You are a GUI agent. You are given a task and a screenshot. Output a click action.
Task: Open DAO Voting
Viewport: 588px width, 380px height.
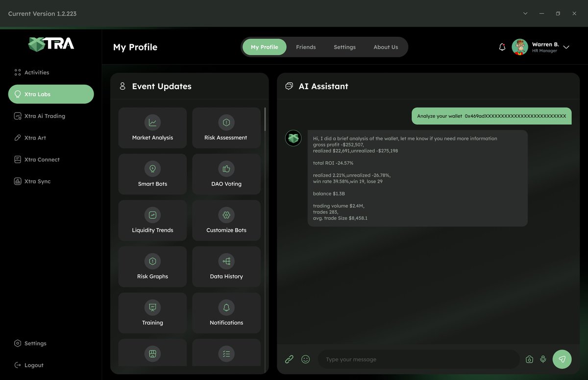(x=226, y=174)
